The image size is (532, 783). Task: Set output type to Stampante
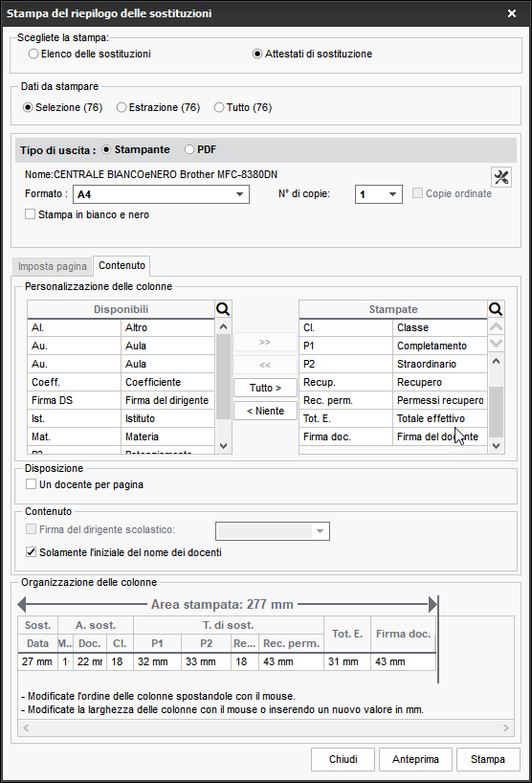pyautogui.click(x=136, y=149)
